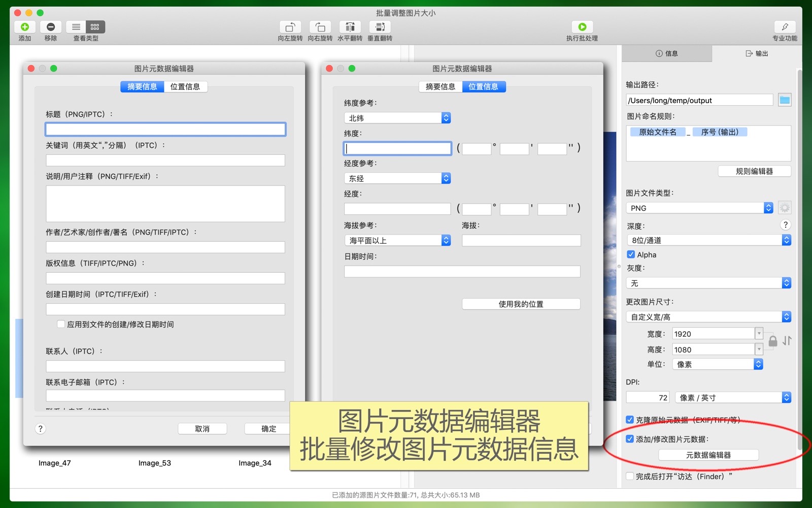Image resolution: width=812 pixels, height=508 pixels.
Task: Click the 使用我的位置 button
Action: [521, 304]
